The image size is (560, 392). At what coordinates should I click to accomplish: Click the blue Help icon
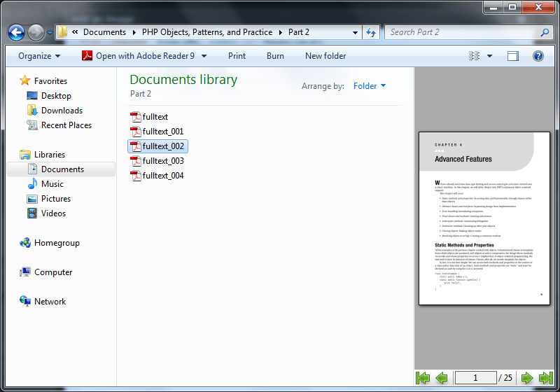pyautogui.click(x=538, y=56)
